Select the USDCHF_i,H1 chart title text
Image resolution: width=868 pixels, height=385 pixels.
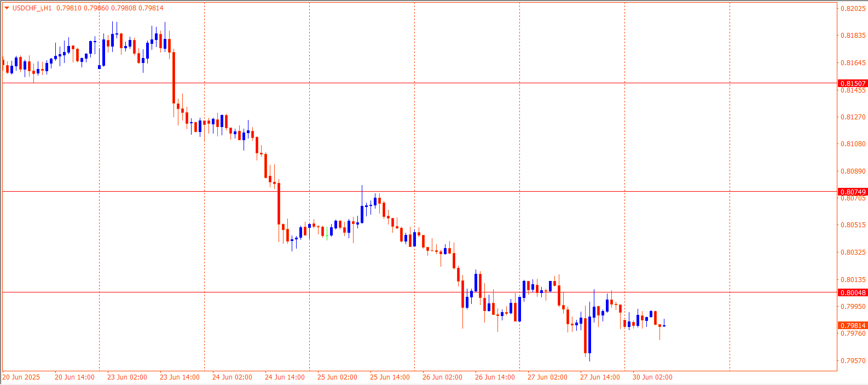point(32,8)
